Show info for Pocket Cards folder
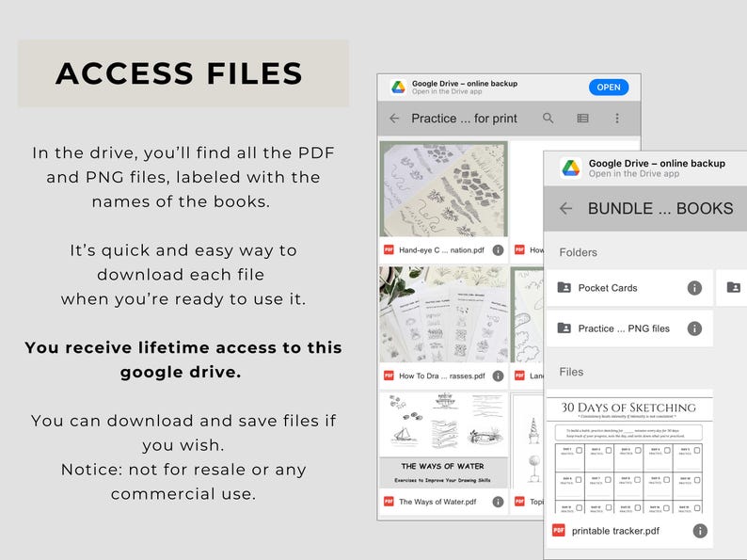Screen dimensions: 747x560 [694, 288]
